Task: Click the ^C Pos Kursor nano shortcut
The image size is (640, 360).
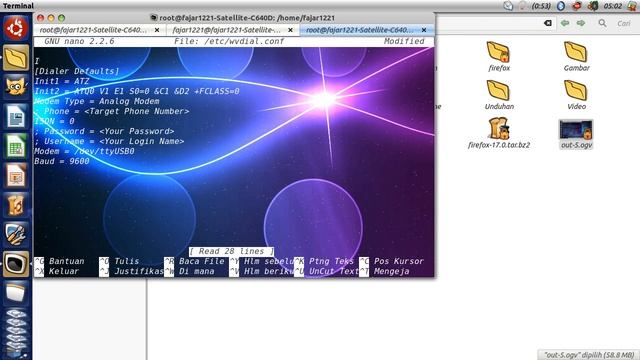Action: point(392,261)
